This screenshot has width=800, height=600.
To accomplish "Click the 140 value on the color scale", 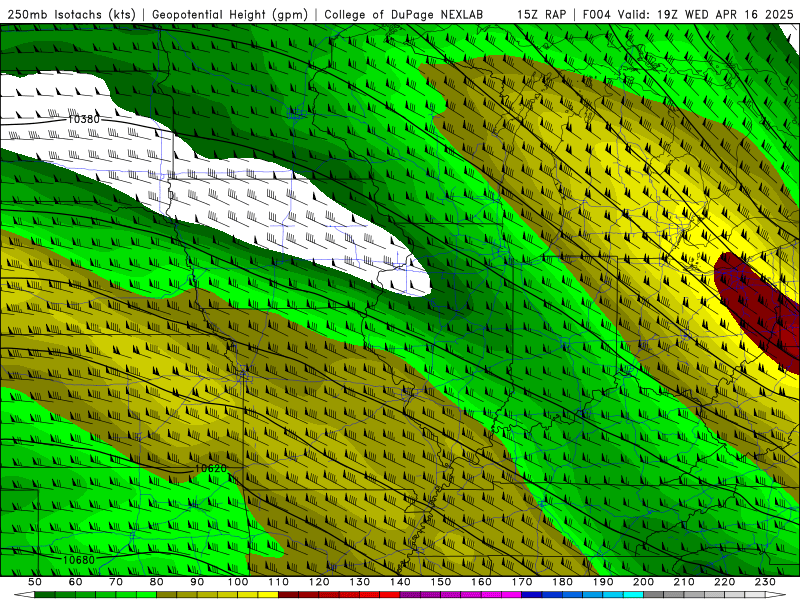I will tap(400, 582).
